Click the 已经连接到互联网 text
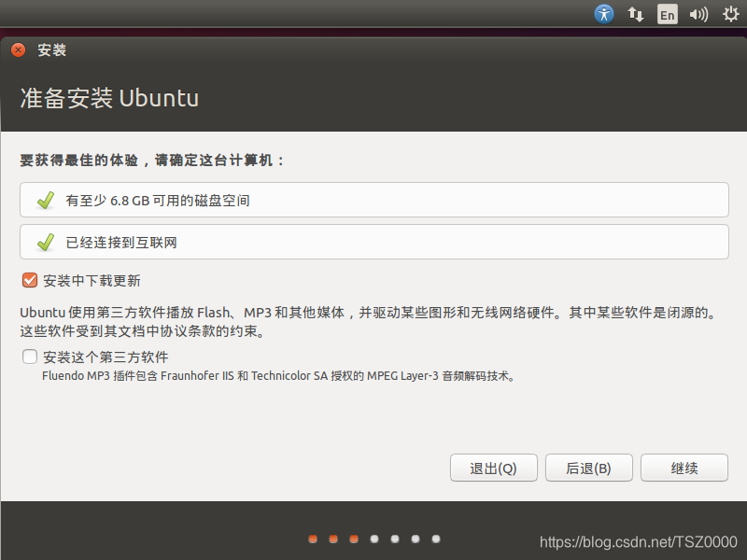 tap(121, 243)
